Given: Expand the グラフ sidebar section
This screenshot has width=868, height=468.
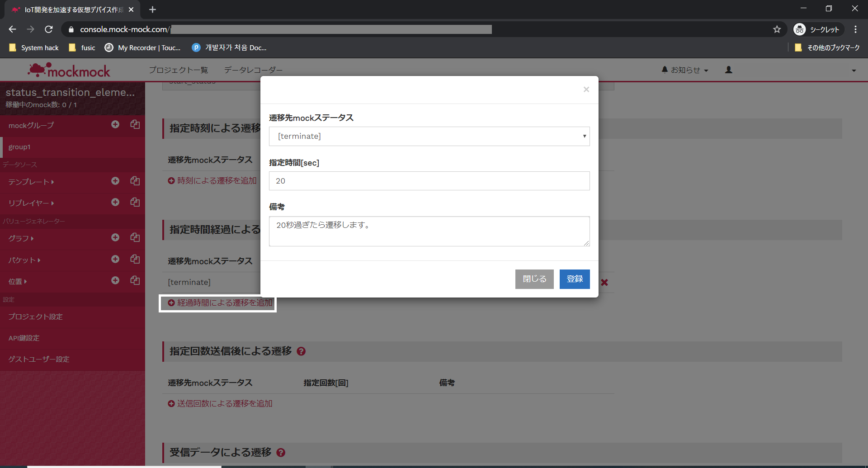Looking at the screenshot, I should (21, 238).
